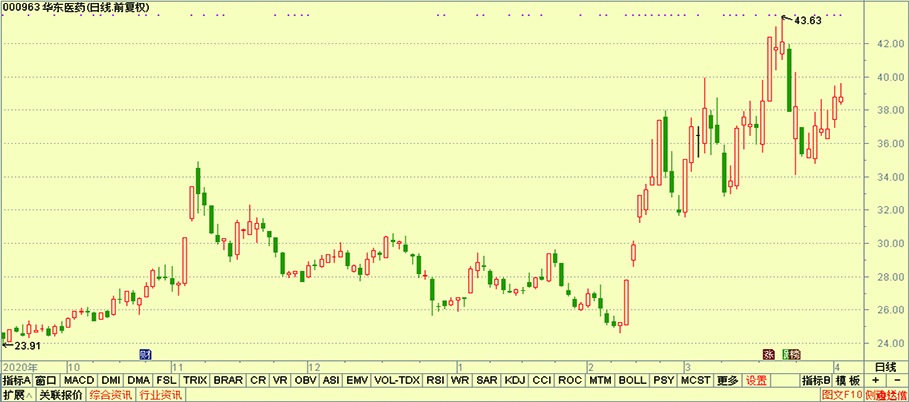Zoom out chart with the − button

[897, 381]
